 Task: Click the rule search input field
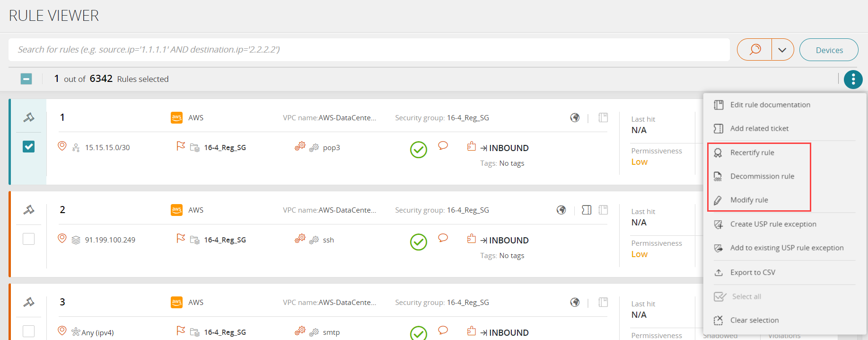click(x=369, y=50)
